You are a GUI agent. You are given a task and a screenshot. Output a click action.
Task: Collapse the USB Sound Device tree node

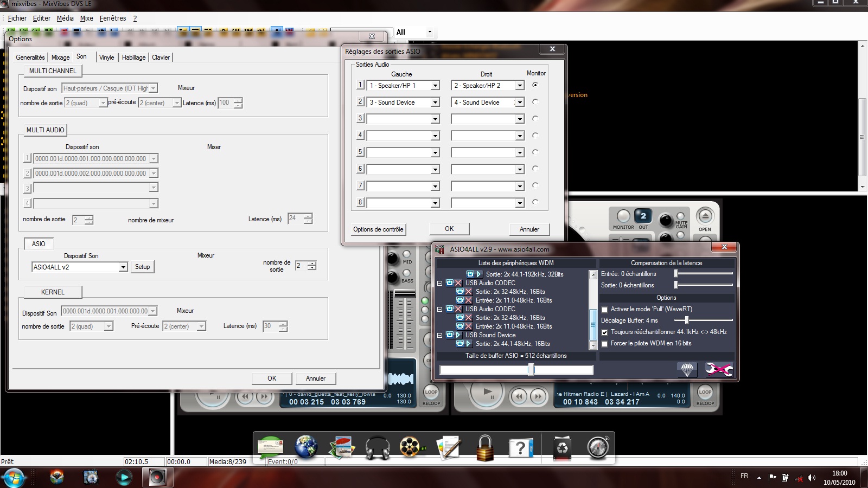point(440,335)
